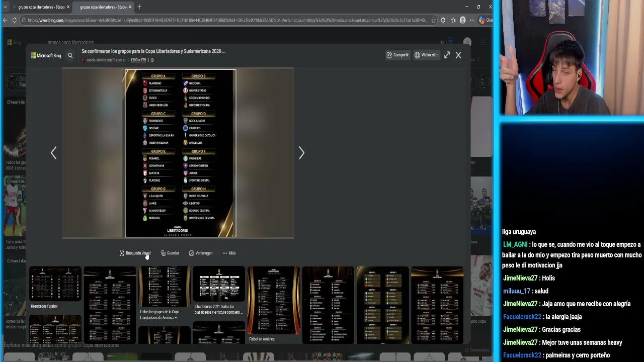Open the browser three-dot settings menu
Viewport: 644px width, 362px height.
pyautogui.click(x=471, y=20)
